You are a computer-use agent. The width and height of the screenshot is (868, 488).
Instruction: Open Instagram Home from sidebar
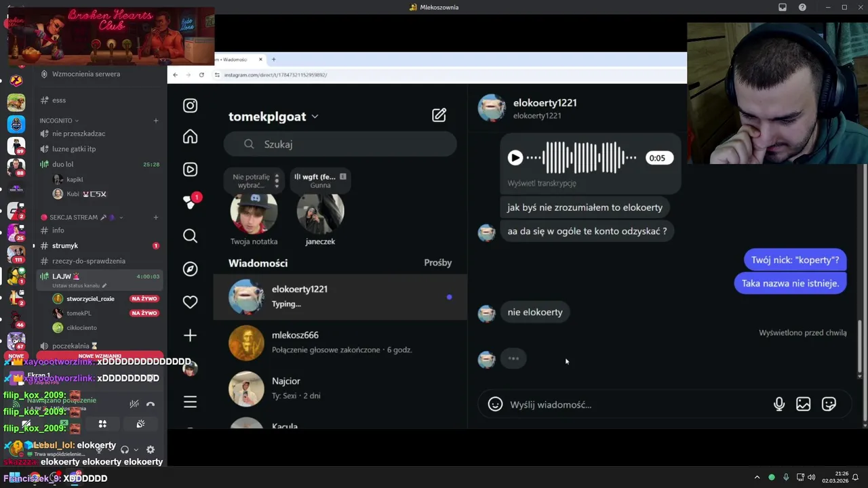[x=191, y=137]
